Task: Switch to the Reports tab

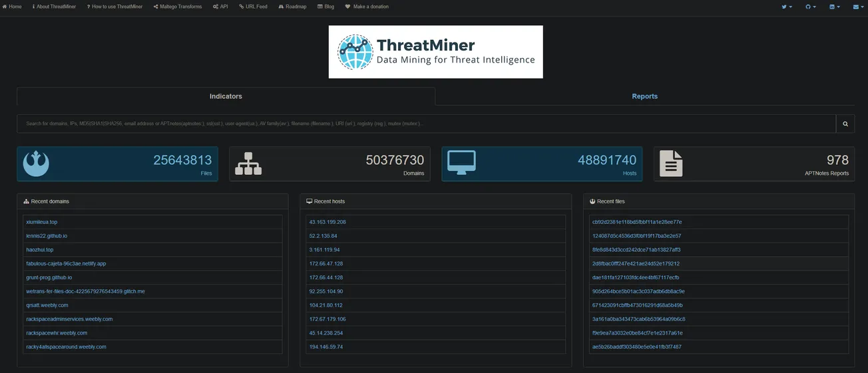Action: click(x=644, y=96)
